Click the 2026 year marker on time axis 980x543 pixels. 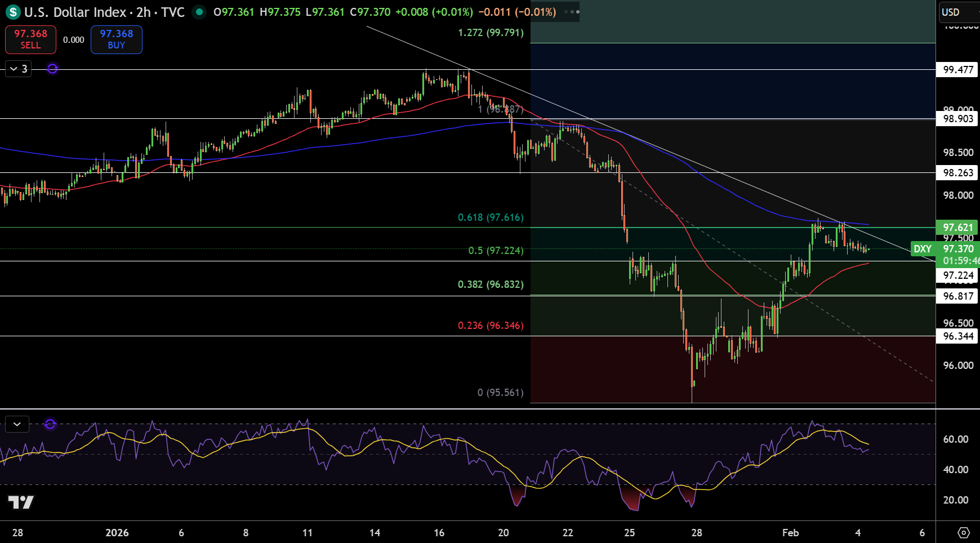click(117, 533)
